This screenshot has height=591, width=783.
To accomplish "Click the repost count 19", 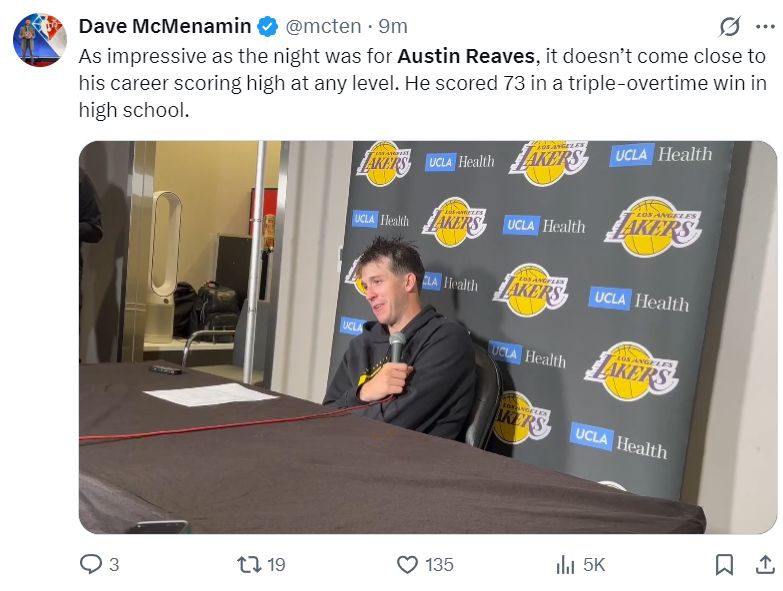I will (276, 565).
